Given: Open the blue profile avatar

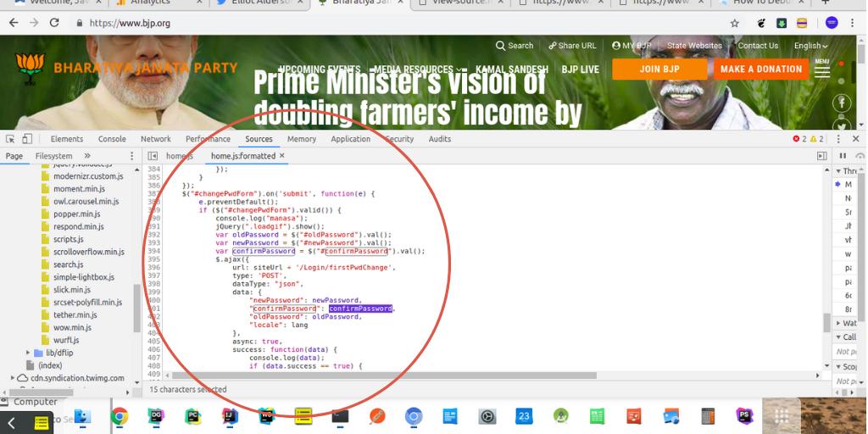Looking at the screenshot, I should [x=832, y=23].
